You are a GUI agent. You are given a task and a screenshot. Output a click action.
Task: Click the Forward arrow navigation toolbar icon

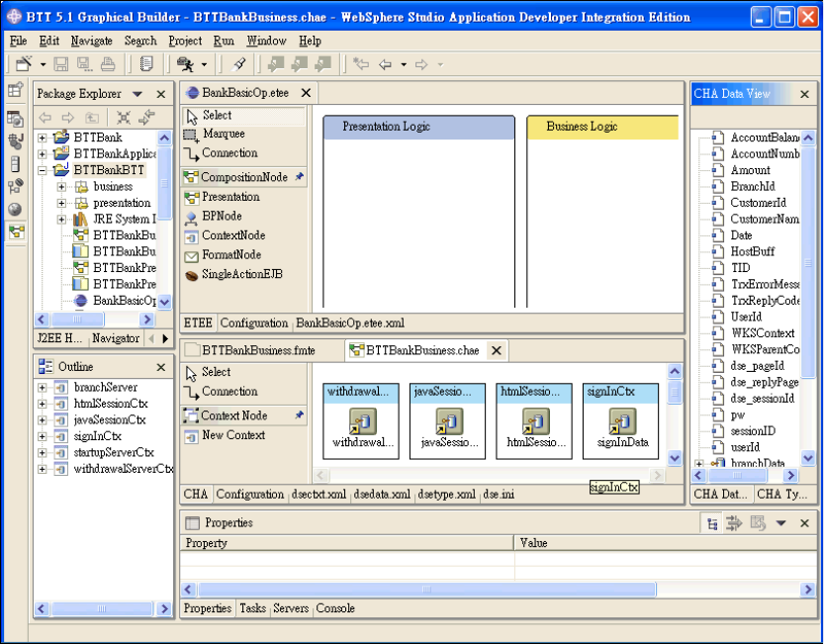(421, 64)
